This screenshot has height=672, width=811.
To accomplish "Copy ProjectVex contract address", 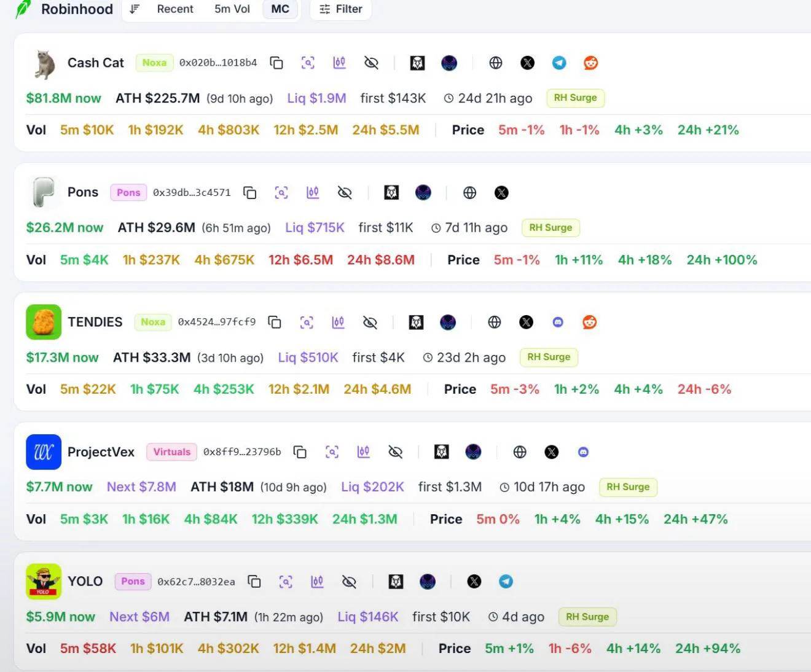I will tap(300, 452).
